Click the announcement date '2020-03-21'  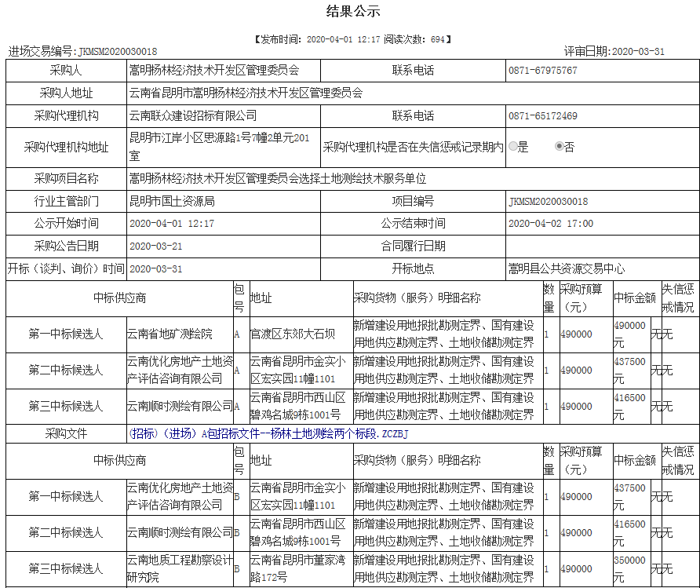pos(156,247)
